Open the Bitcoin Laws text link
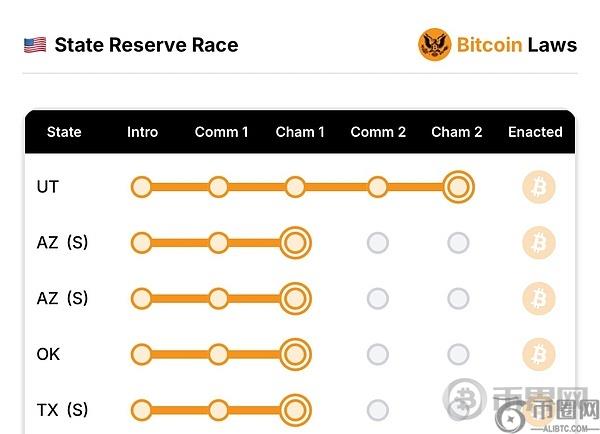Viewport: 600px width, 434px height. click(x=516, y=45)
